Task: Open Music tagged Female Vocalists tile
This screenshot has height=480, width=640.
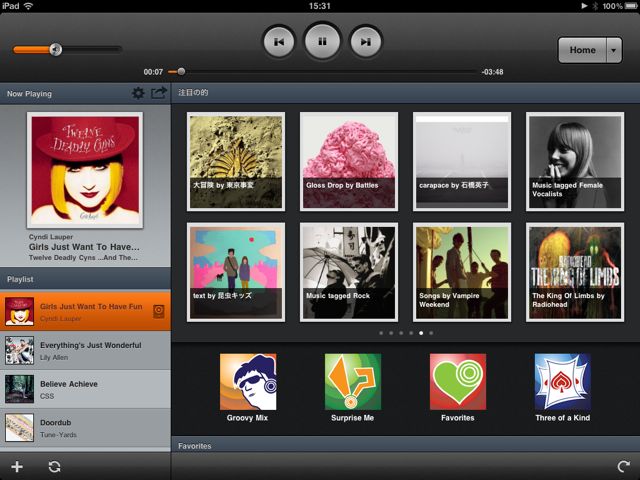Action: (575, 162)
